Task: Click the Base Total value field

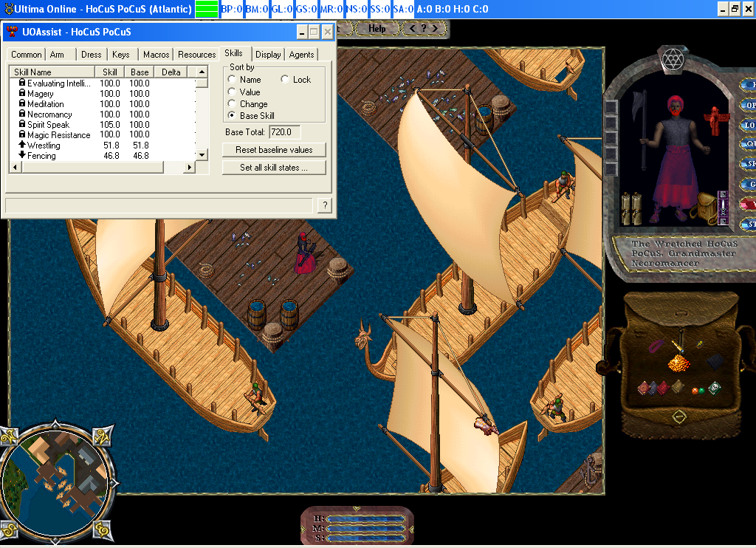Action: click(x=284, y=131)
